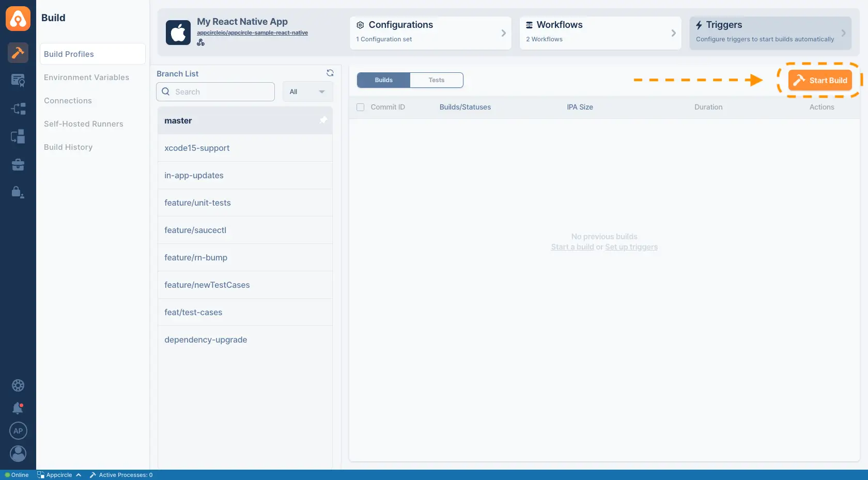Click the workflow icon beside Workflows title
The image size is (868, 480).
pyautogui.click(x=530, y=25)
